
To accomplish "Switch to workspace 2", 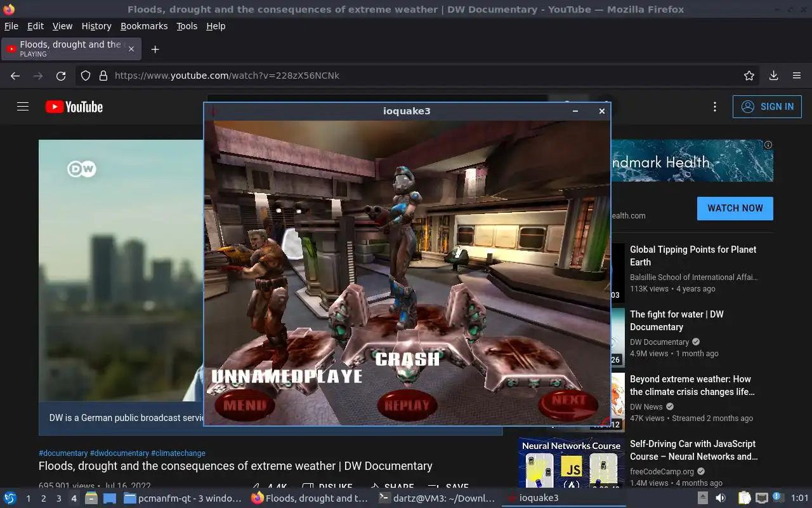I will (x=43, y=498).
